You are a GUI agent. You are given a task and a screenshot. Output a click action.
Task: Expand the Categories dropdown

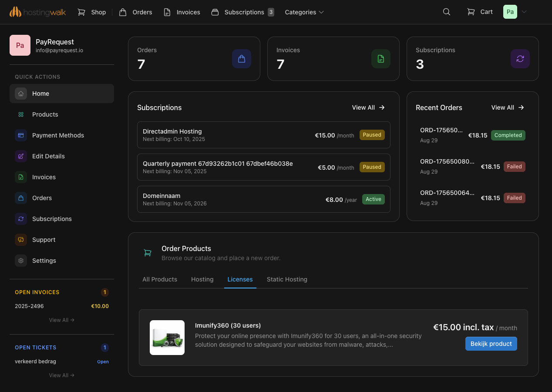(x=304, y=12)
